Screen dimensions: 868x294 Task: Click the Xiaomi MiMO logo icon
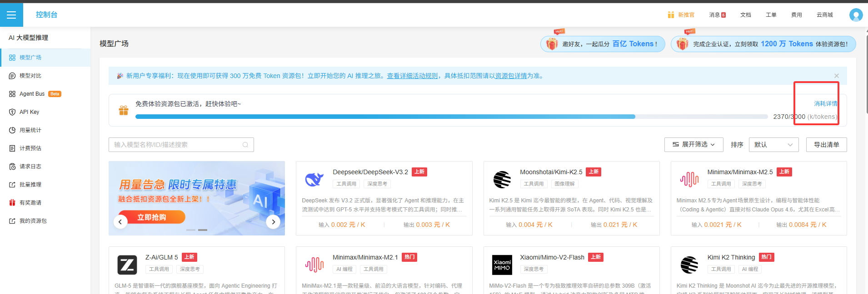point(502,265)
